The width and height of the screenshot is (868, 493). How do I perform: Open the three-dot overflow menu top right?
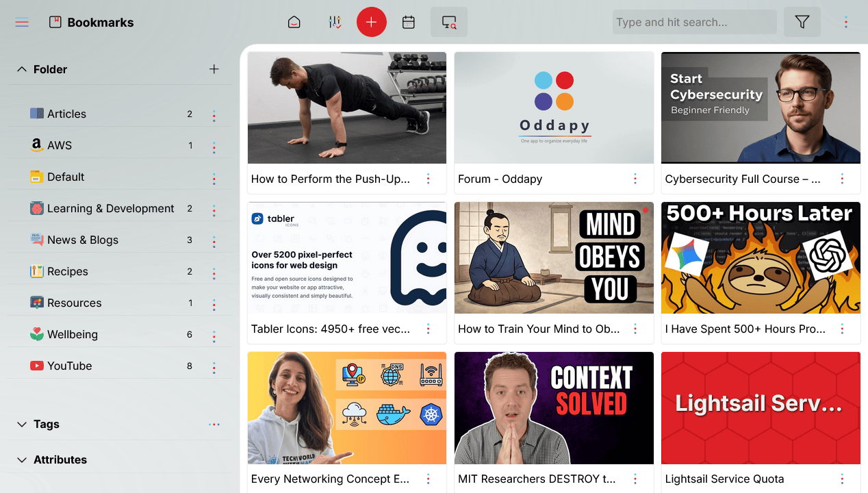click(846, 21)
